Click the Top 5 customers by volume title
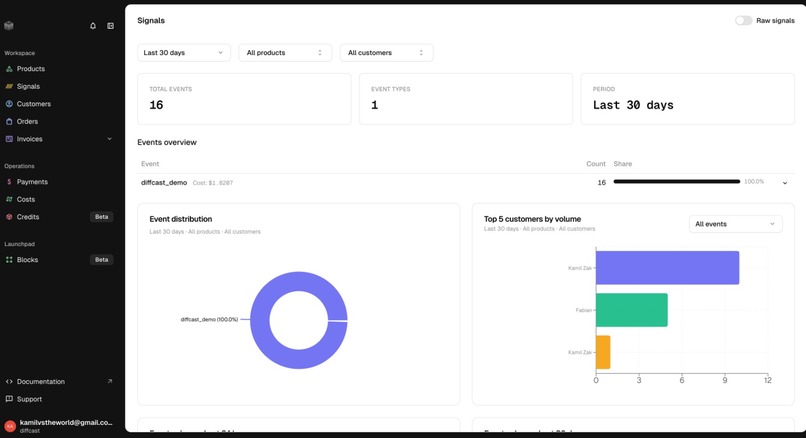This screenshot has height=438, width=806. [x=532, y=219]
